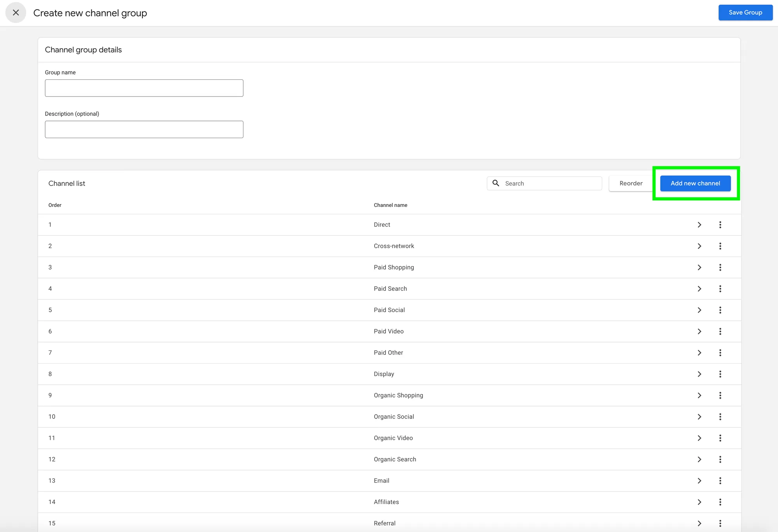Close the Create new channel group dialog
The width and height of the screenshot is (778, 532).
pyautogui.click(x=16, y=12)
